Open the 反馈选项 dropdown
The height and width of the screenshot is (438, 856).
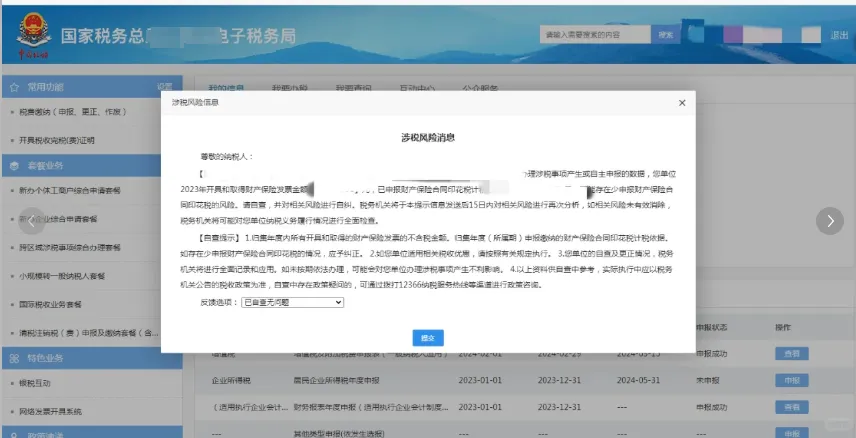pyautogui.click(x=292, y=302)
